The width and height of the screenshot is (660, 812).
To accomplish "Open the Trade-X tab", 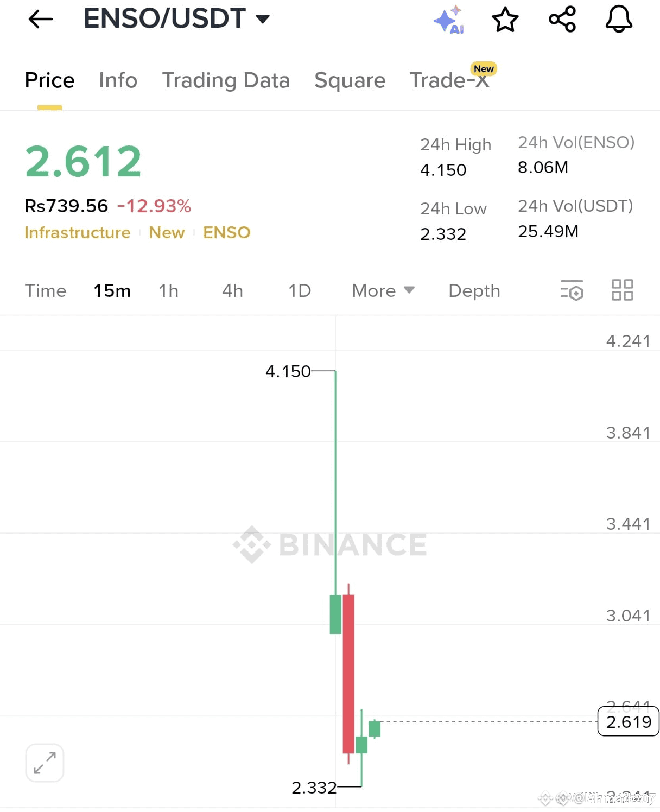I will click(x=449, y=80).
